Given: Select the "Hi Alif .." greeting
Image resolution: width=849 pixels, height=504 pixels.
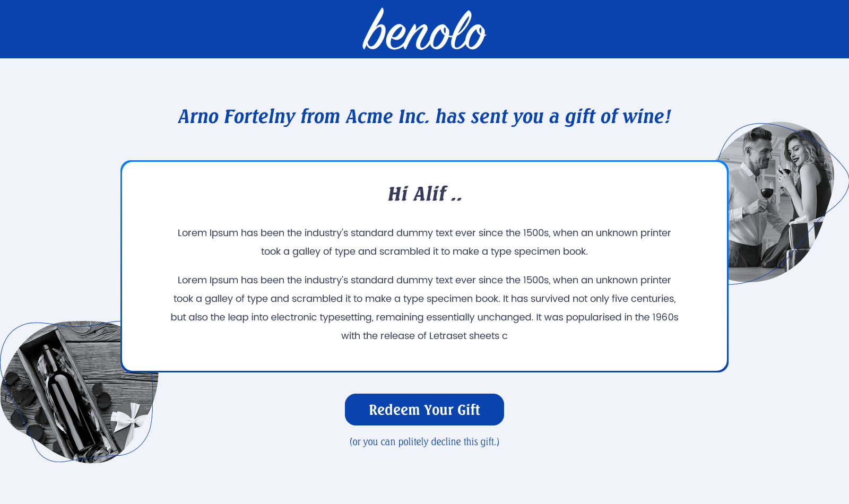Looking at the screenshot, I should pos(424,194).
